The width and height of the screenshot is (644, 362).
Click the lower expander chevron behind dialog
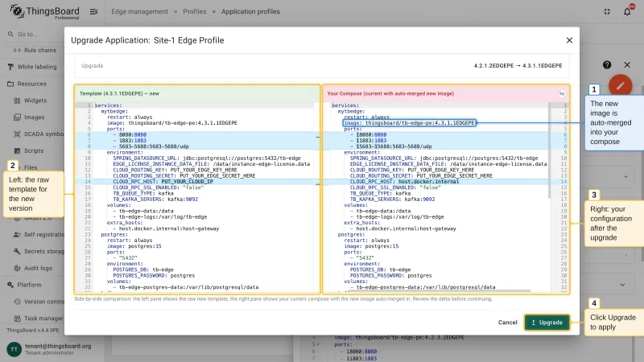(622, 285)
